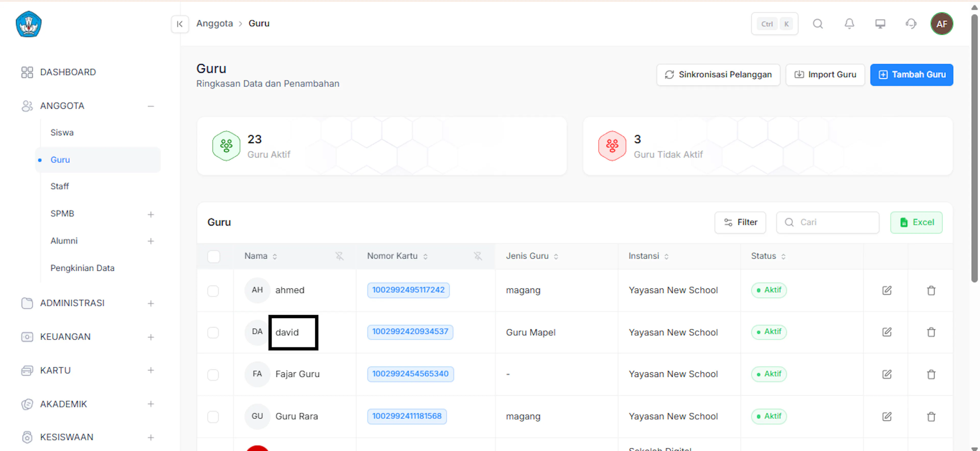Edit the Guru Rara row
The image size is (980, 451).
point(887,416)
